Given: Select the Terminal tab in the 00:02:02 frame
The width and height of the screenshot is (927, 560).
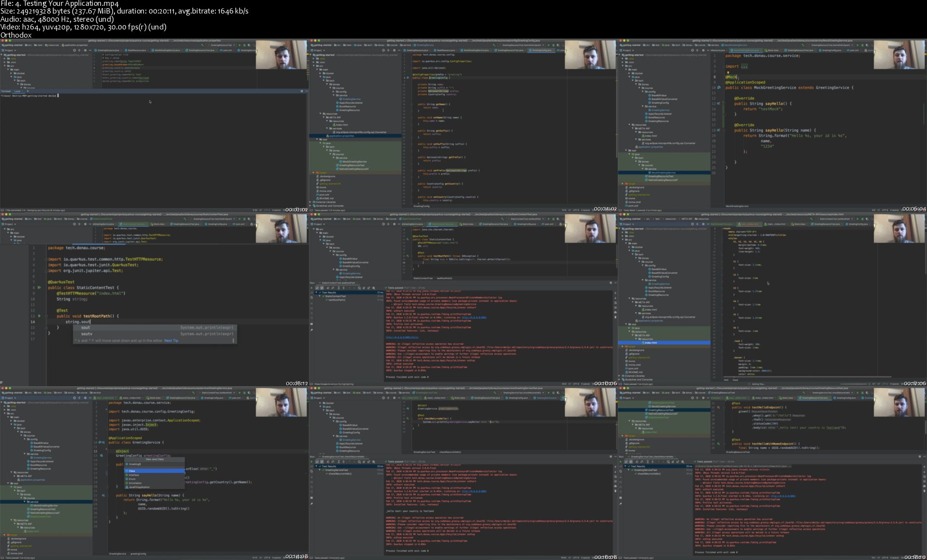Looking at the screenshot, I should 5,91.
